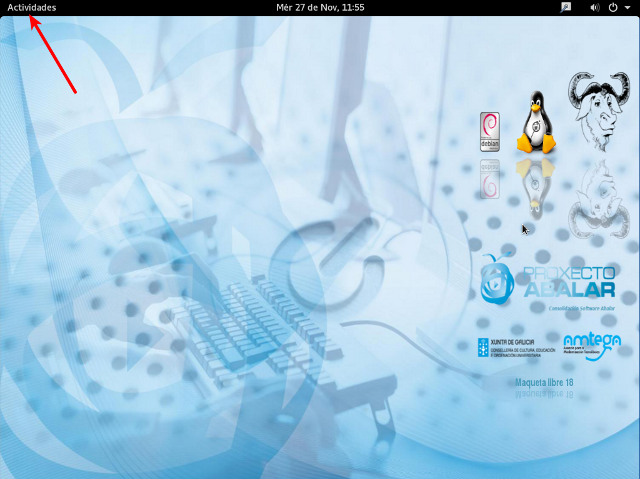Viewport: 640px width, 479px height.
Task: Click the screen tray icon in top bar
Action: [x=566, y=7]
